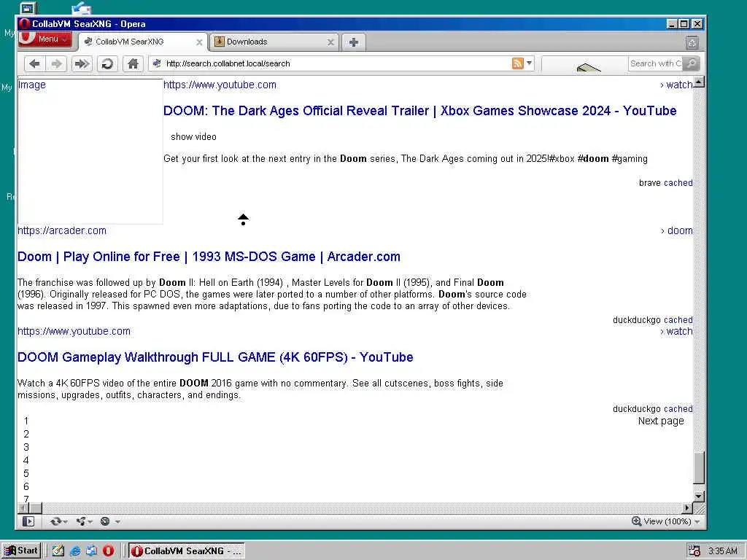Open the Arcader.com Doom Play Online link
Screen dimensions: 747x560
click(x=209, y=257)
